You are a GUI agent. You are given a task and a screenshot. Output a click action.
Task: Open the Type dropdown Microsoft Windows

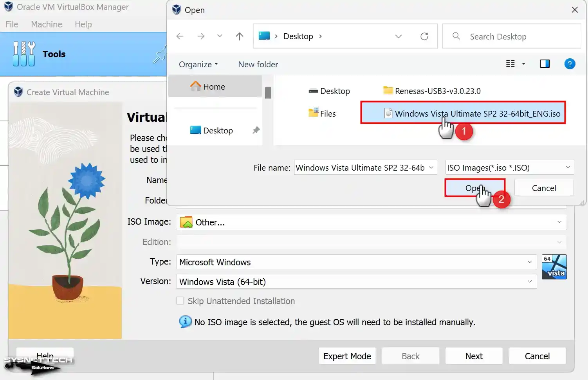tap(356, 262)
